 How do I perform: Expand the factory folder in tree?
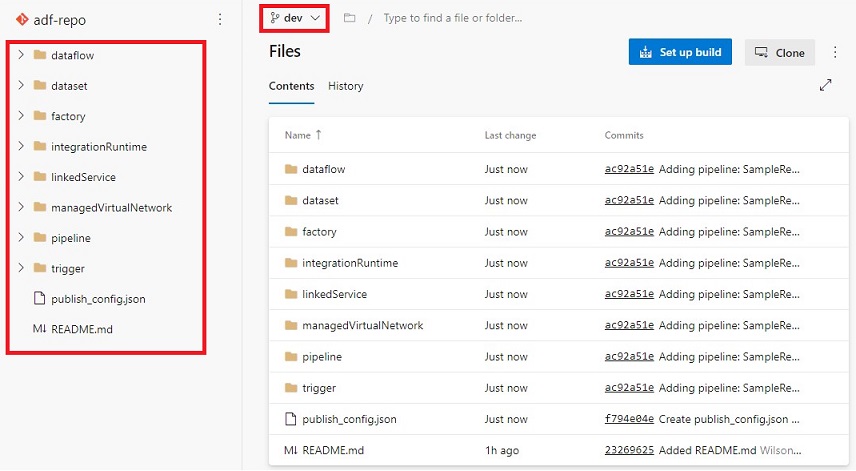[x=21, y=116]
